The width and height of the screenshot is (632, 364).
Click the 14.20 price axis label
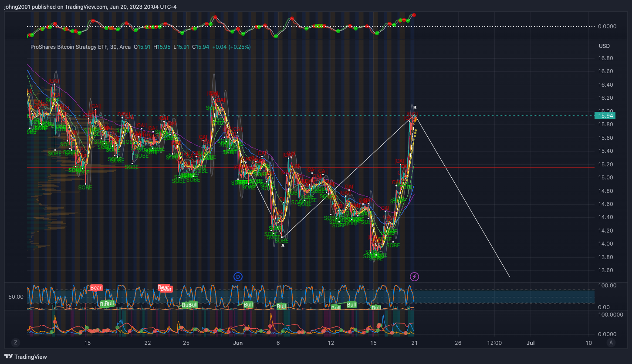click(x=606, y=231)
